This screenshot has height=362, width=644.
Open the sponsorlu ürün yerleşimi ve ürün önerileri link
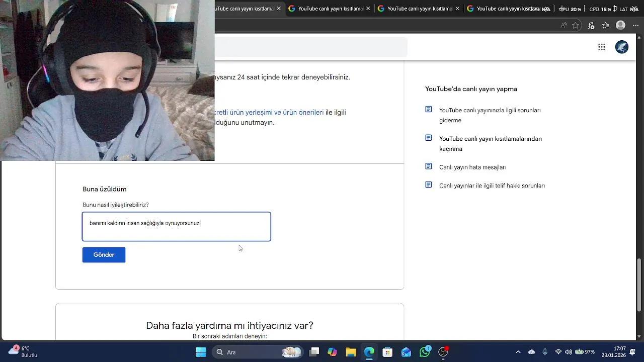tap(270, 112)
